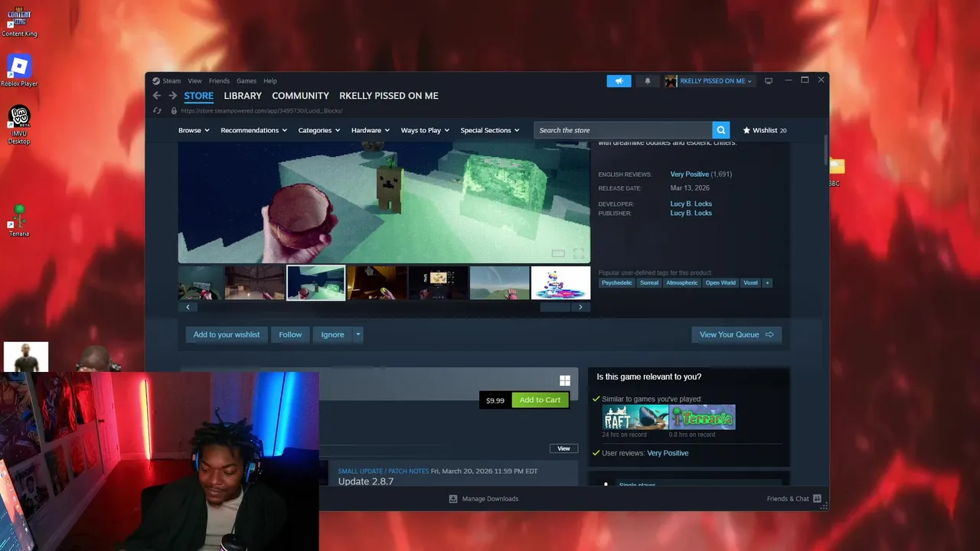
Task: Open publisher Lucy B. Locks link
Action: [x=691, y=214]
